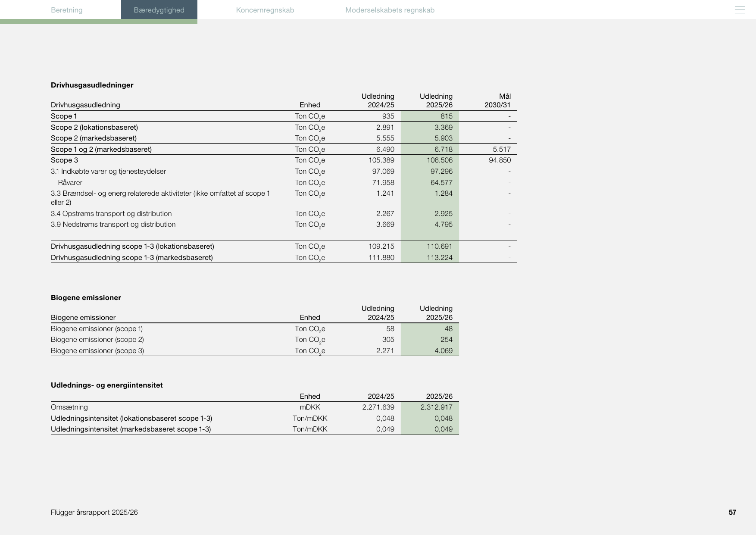Viewport: 756px width, 535px height.
Task: Click "3.3 Brændsel- og energirelaterede aktiviteter" label
Action: [160, 198]
